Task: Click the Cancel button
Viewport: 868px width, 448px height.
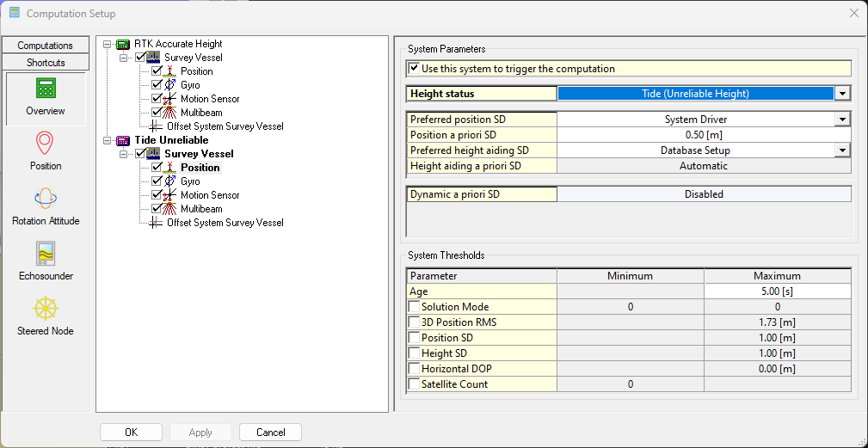Action: pos(270,433)
